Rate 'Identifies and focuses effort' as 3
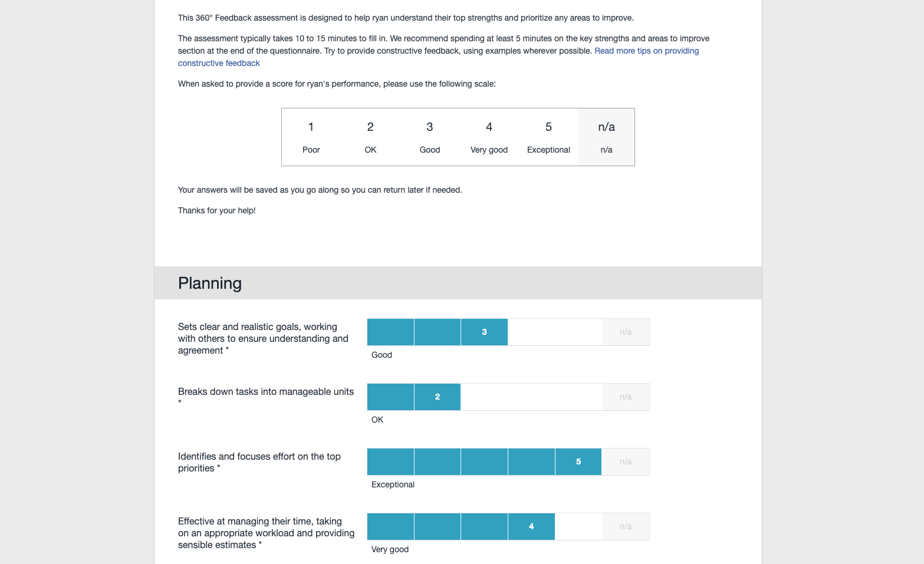The image size is (924, 564). 484,462
